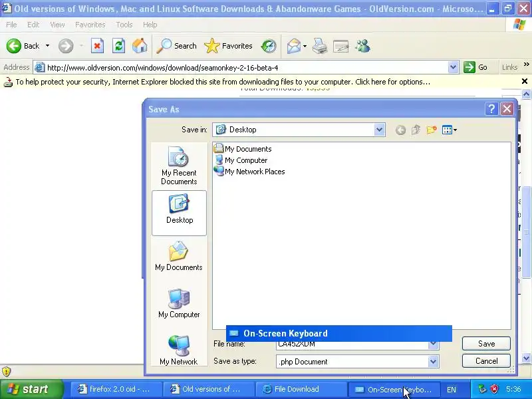Open the History toolbar icon
The image size is (532, 399).
click(269, 46)
